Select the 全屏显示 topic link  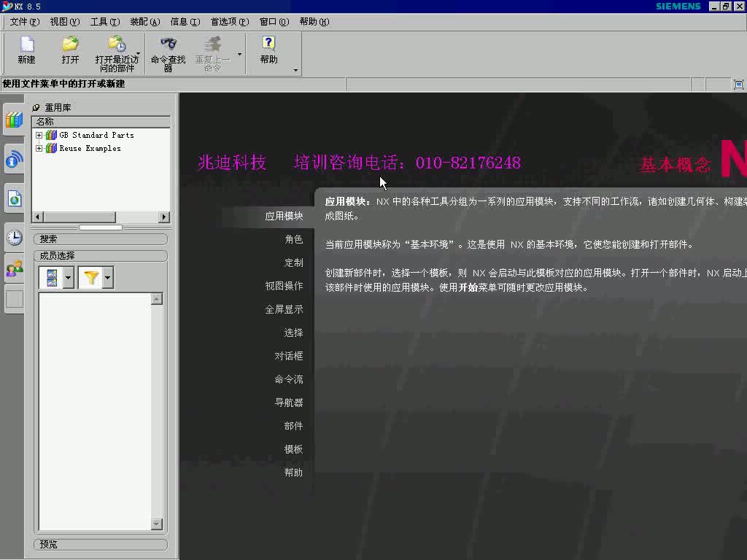[284, 309]
